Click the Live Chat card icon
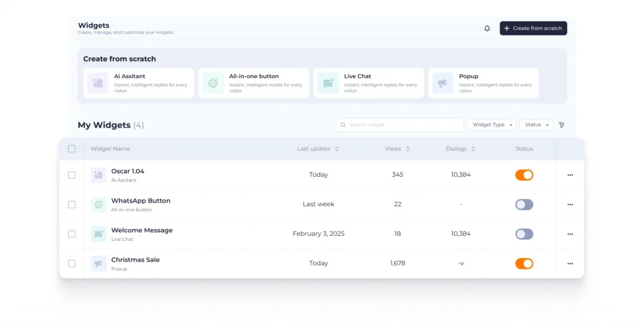 328,83
